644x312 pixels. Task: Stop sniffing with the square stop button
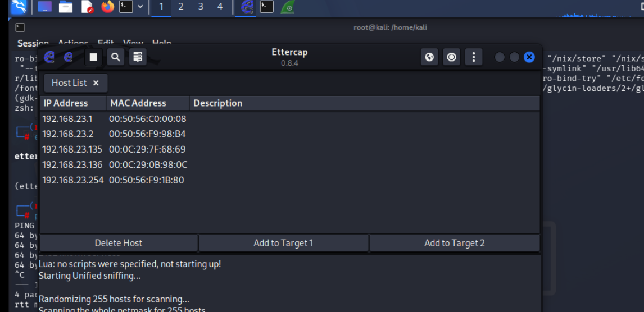click(x=93, y=57)
